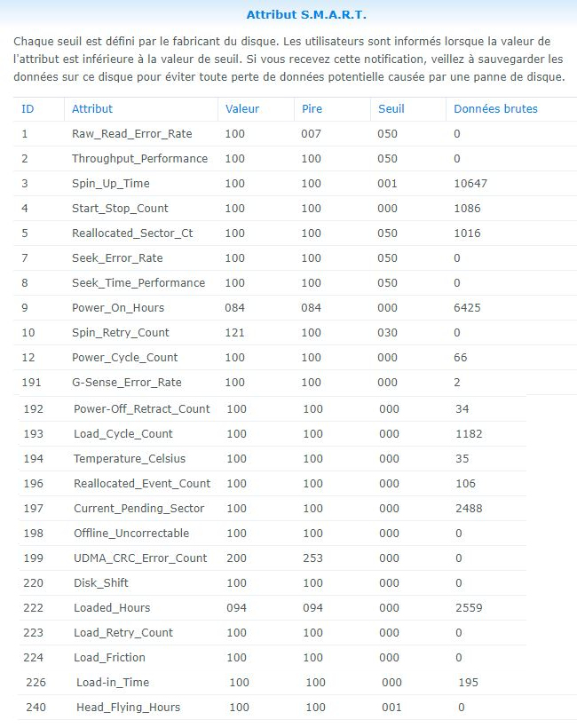Click the Données brutes column header
The width and height of the screenshot is (577, 728).
coord(495,108)
